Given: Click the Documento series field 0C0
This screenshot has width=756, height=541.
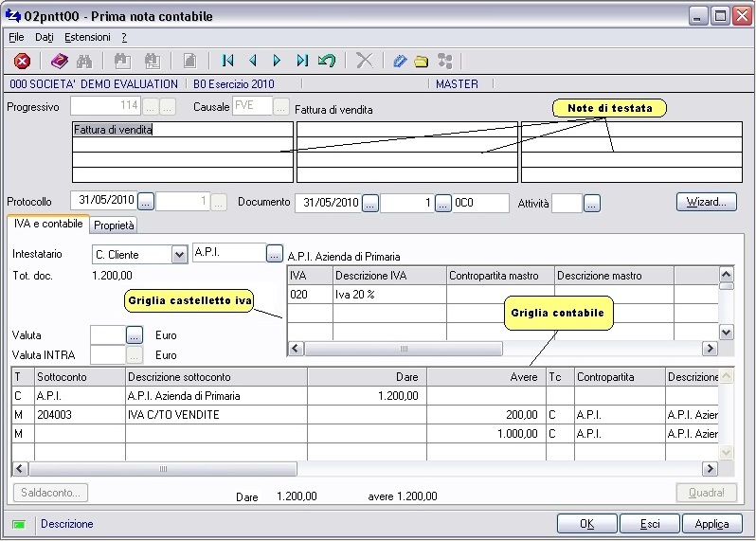Looking at the screenshot, I should (x=480, y=203).
